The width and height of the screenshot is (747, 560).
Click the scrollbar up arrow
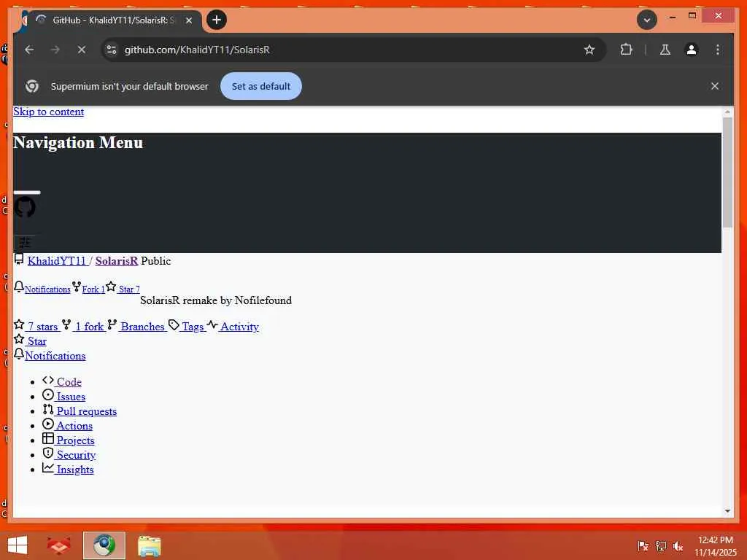[727, 112]
